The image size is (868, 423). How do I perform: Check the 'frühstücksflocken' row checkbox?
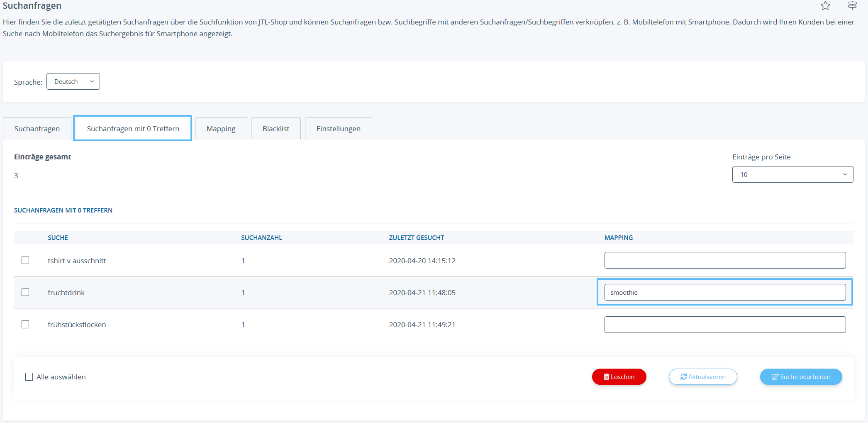[25, 324]
